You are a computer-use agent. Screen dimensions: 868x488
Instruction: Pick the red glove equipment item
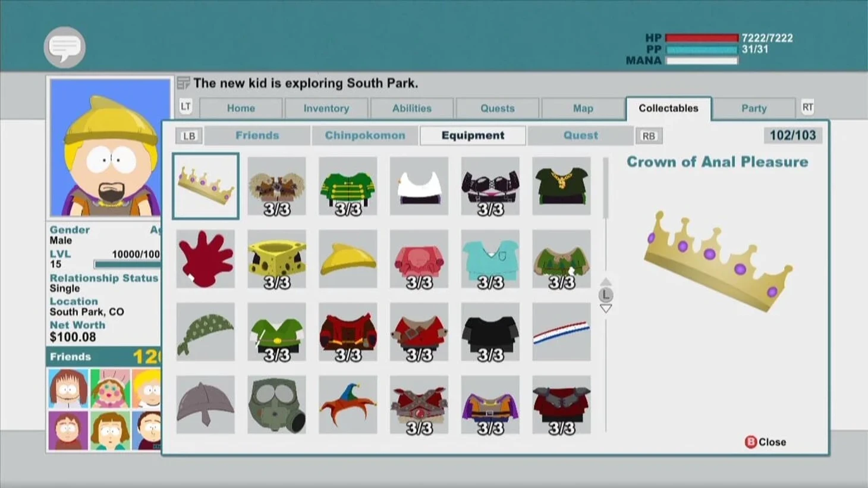coord(206,259)
